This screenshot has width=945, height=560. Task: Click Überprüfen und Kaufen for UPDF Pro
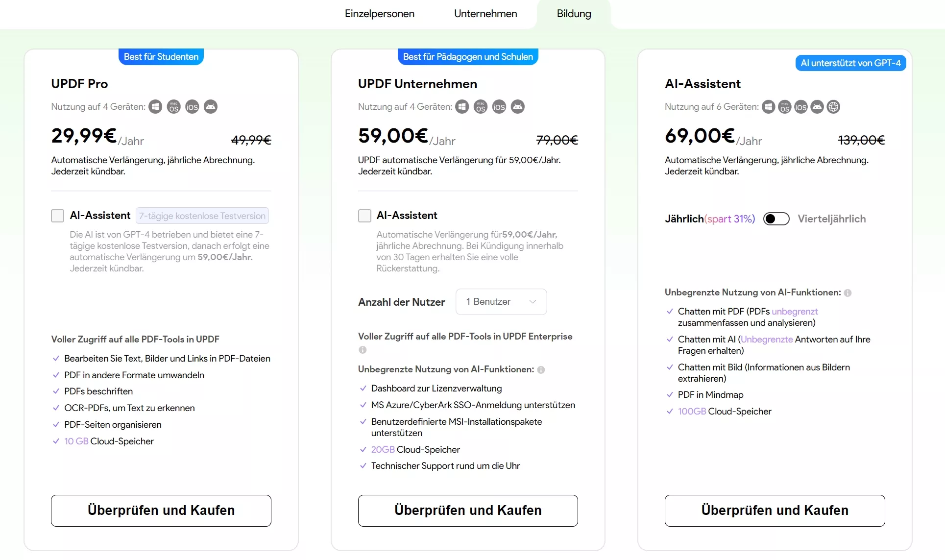161,510
